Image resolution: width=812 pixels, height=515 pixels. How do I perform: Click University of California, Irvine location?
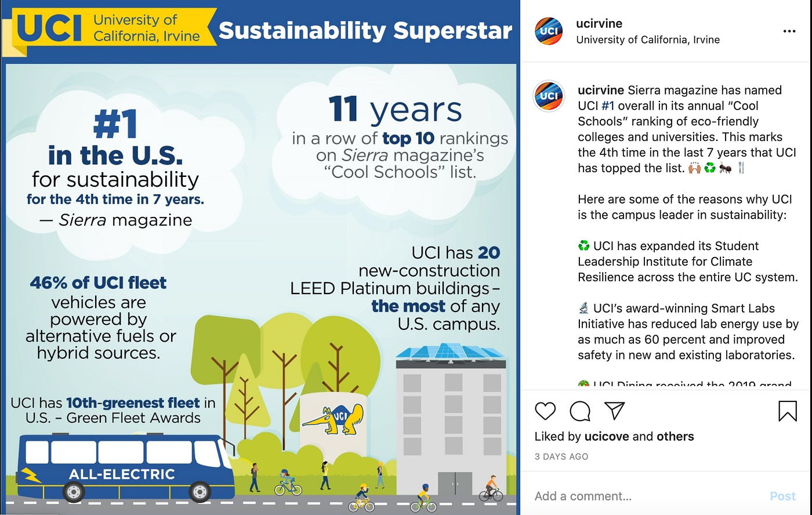point(648,40)
